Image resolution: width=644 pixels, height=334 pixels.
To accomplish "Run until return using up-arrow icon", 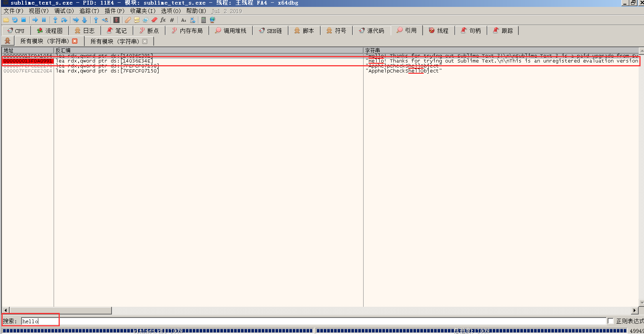I will coord(96,20).
